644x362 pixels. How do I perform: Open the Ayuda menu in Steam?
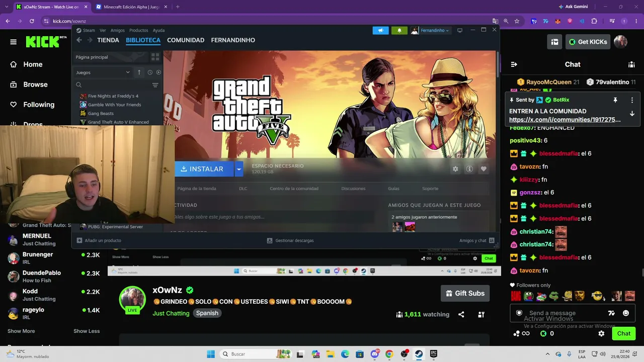coord(158,30)
